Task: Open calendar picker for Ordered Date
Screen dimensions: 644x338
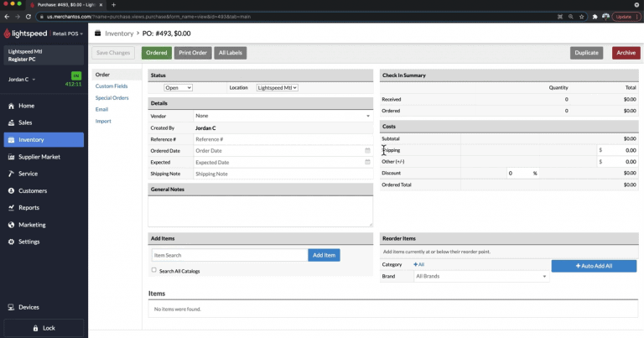Action: [367, 151]
